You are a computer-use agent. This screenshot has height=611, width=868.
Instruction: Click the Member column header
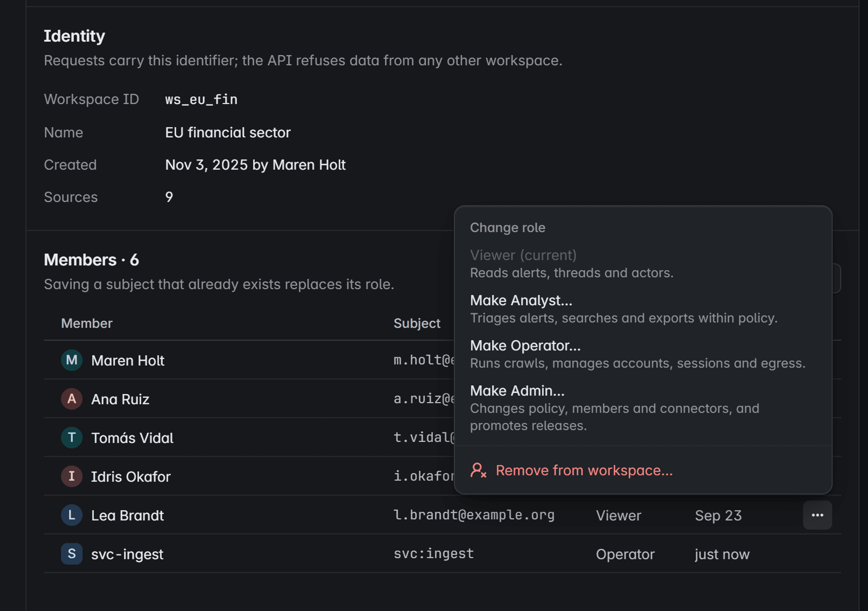tap(87, 323)
